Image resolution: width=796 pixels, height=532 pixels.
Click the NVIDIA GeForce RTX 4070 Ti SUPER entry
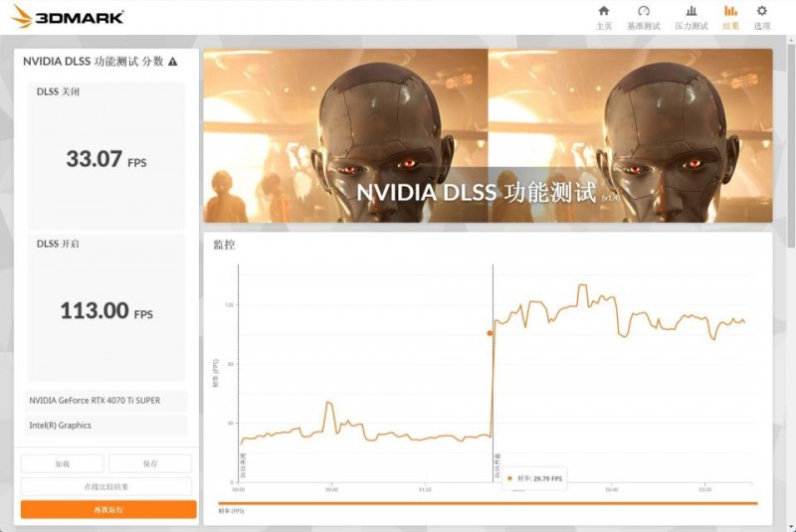coord(106,401)
